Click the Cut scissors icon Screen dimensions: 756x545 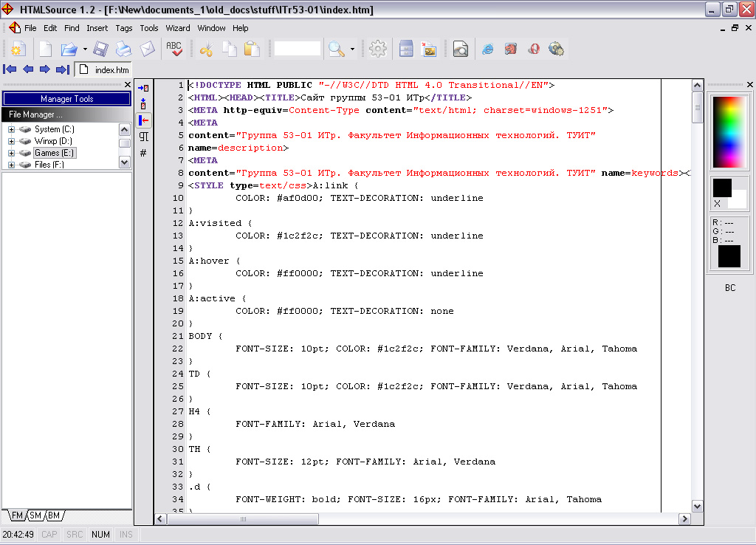[207, 49]
